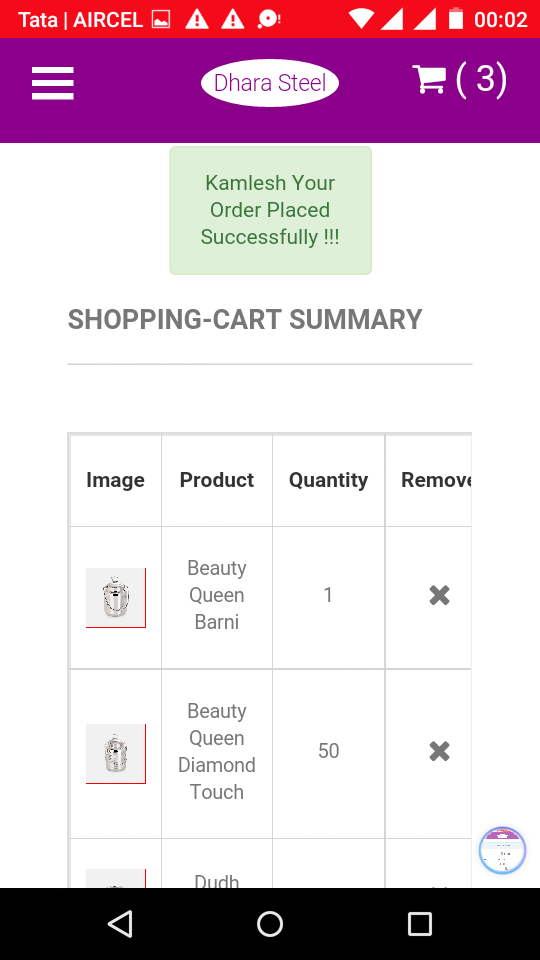
Task: Remove Beauty Queen Diamond Touch item
Action: pos(440,751)
